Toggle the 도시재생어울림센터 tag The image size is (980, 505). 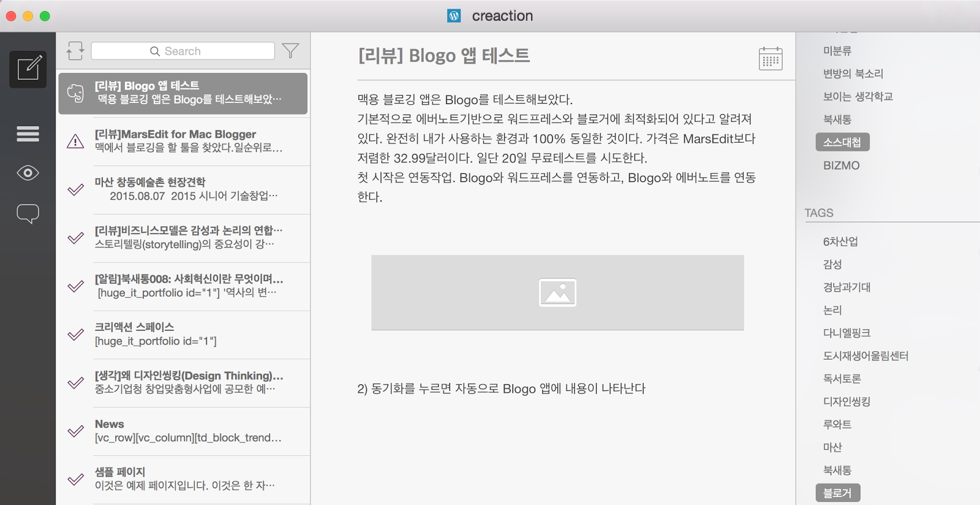(865, 355)
